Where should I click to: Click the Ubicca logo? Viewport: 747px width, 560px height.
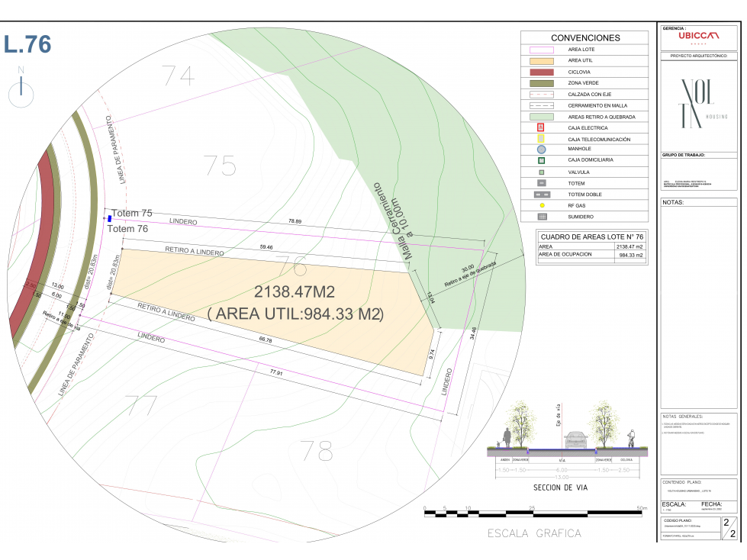(x=698, y=36)
